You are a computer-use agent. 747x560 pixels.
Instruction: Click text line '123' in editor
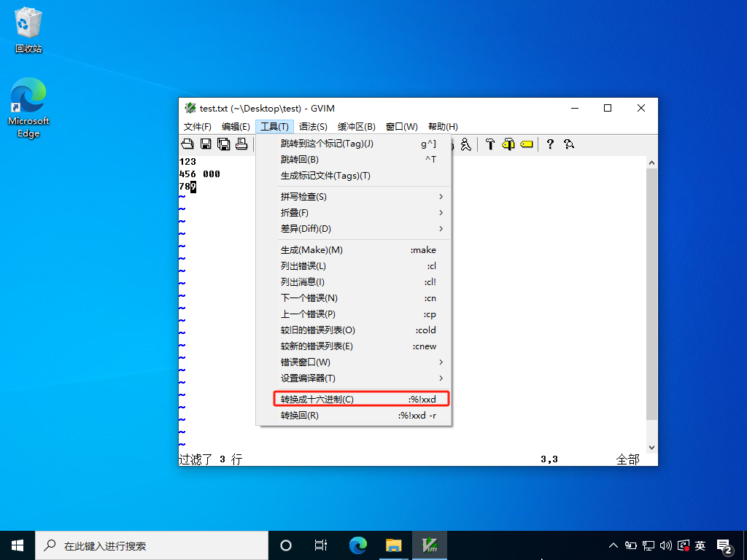187,162
